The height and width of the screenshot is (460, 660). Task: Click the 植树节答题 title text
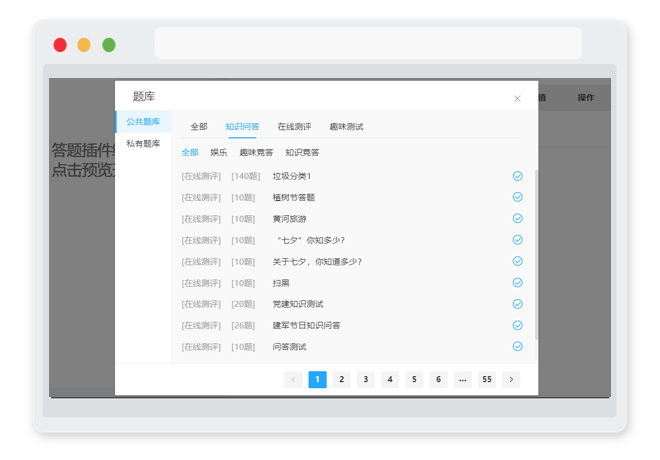[294, 197]
